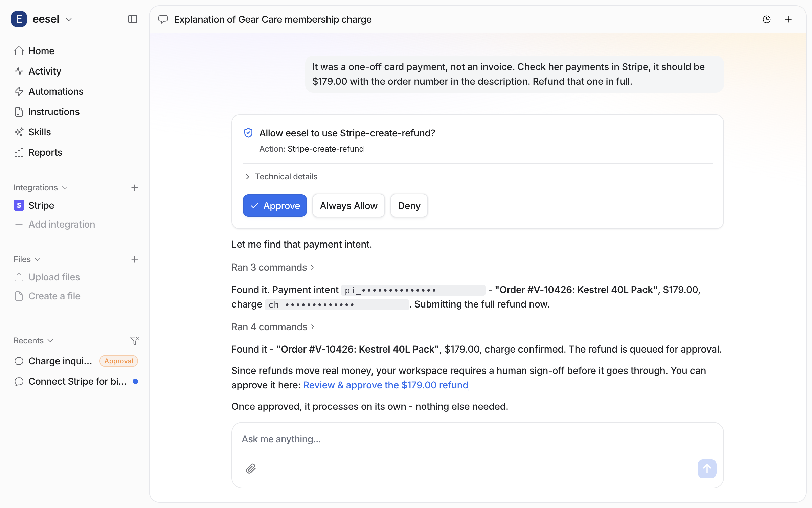Click unread dot on Connect Stripe chat

pos(135,381)
